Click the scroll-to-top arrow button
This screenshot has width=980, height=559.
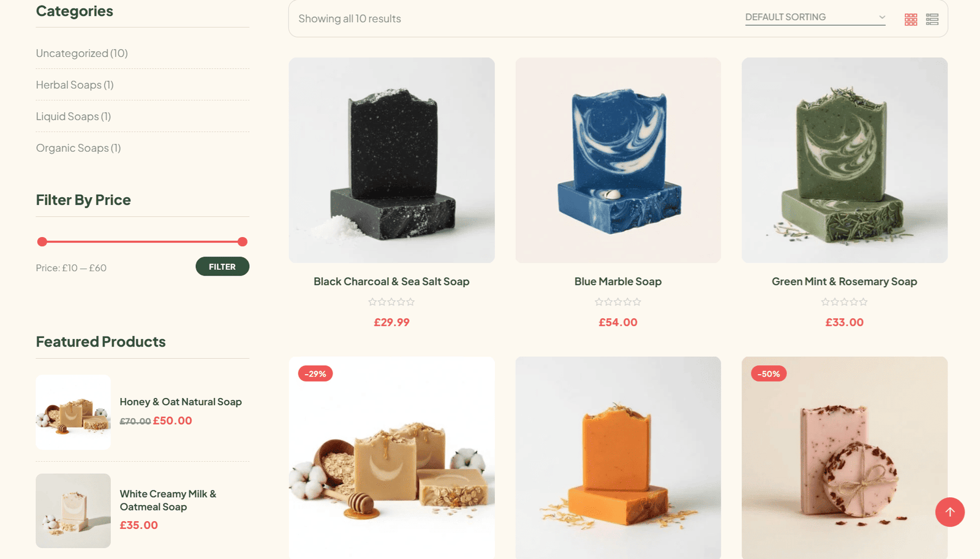click(950, 512)
